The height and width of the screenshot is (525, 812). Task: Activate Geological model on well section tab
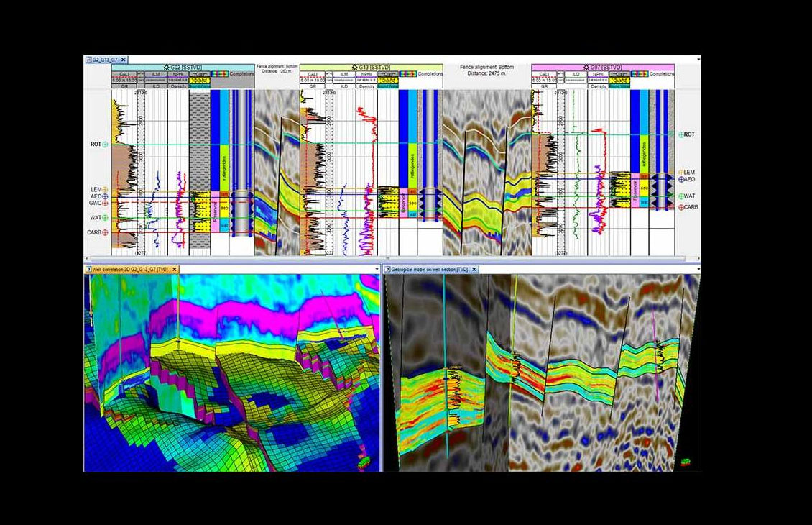point(428,269)
